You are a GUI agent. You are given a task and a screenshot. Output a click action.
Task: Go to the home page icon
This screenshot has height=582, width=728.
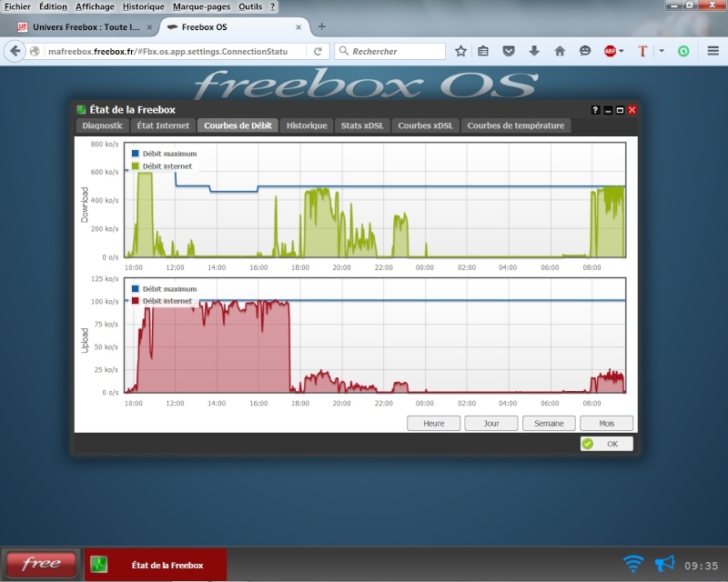[x=560, y=51]
